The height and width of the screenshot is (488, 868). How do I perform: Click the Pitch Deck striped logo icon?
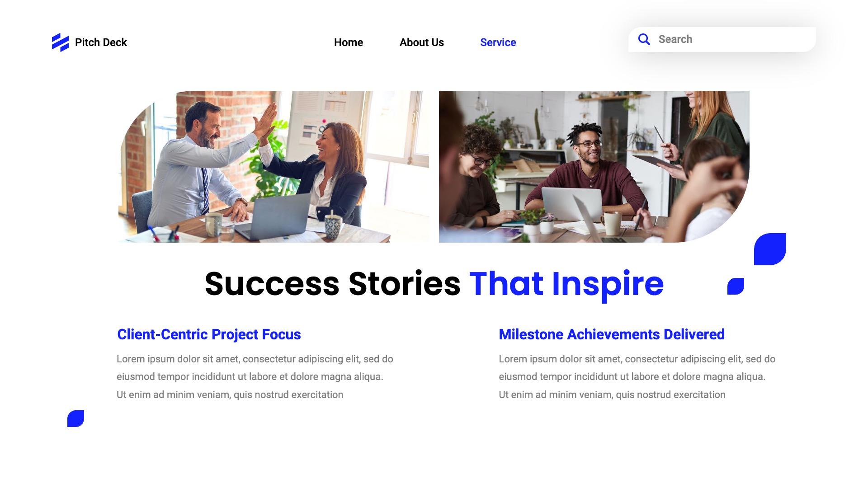(60, 42)
